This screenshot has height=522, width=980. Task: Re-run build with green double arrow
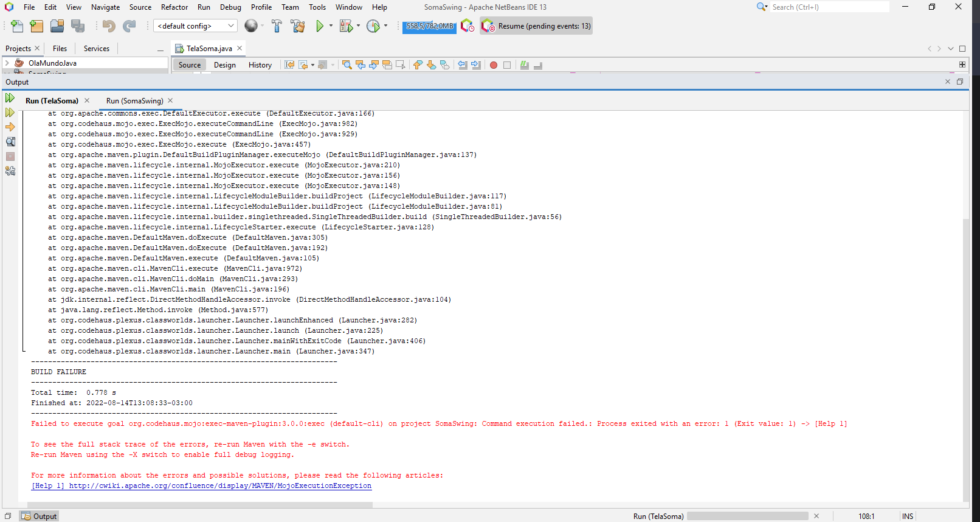point(10,98)
